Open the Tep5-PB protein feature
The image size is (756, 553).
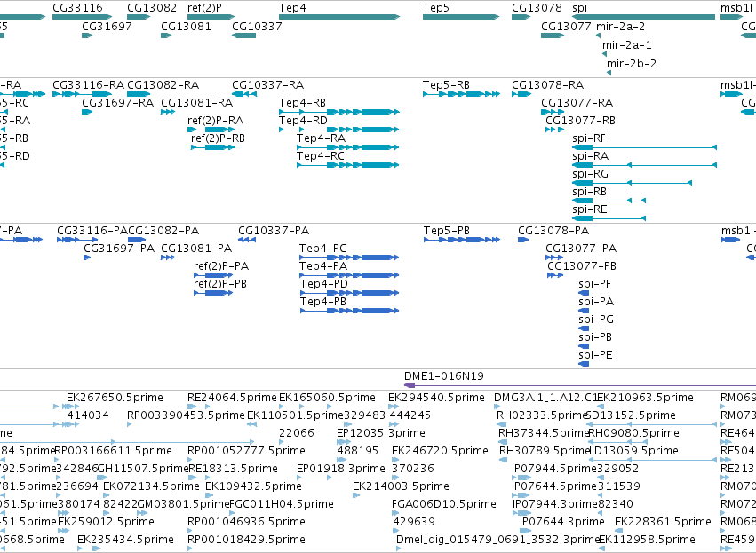[x=462, y=240]
